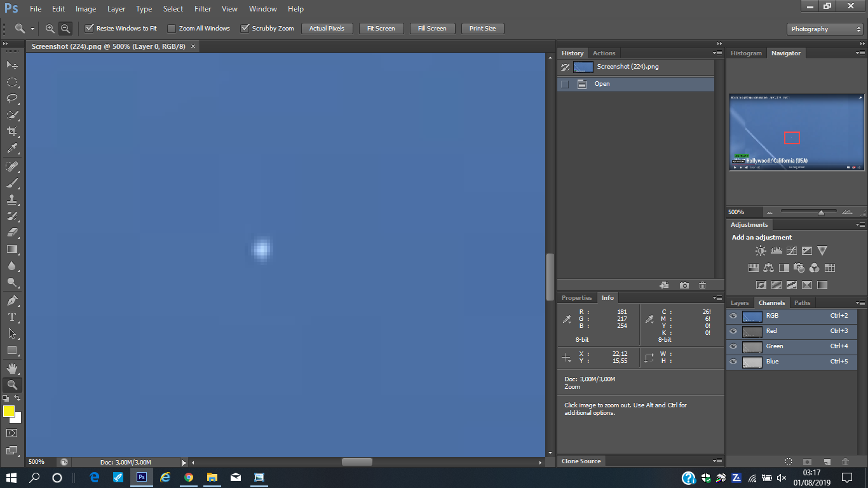Enable Zoom All Windows checkbox
Viewport: 868px width, 488px height.
pos(172,29)
